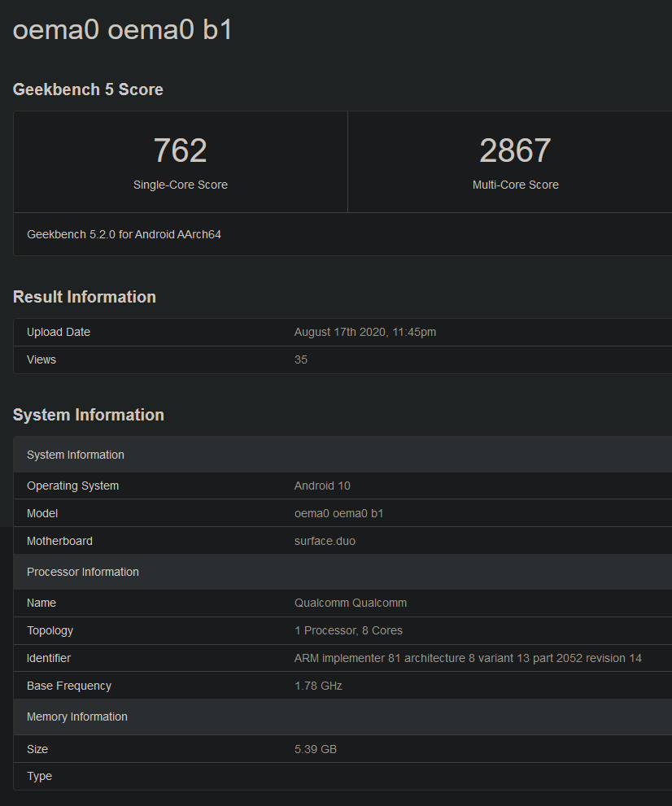Click the 'ARM implementer 81 architecture 8' identifier value
This screenshot has width=672, height=806.
tap(468, 659)
